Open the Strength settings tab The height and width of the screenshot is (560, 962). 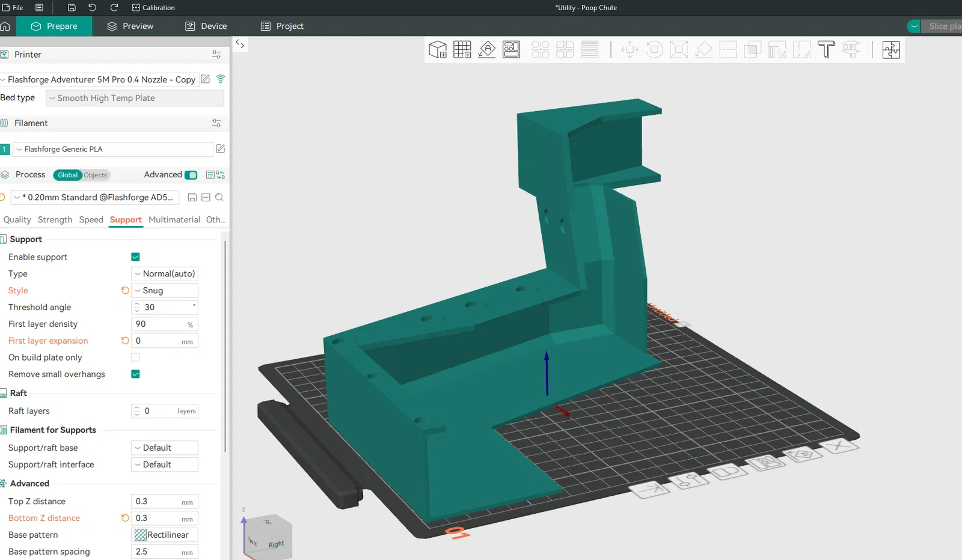coord(55,220)
